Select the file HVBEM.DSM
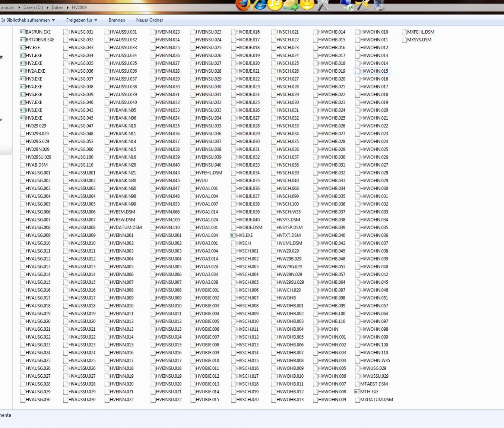This screenshot has width=504, height=428. point(120,212)
